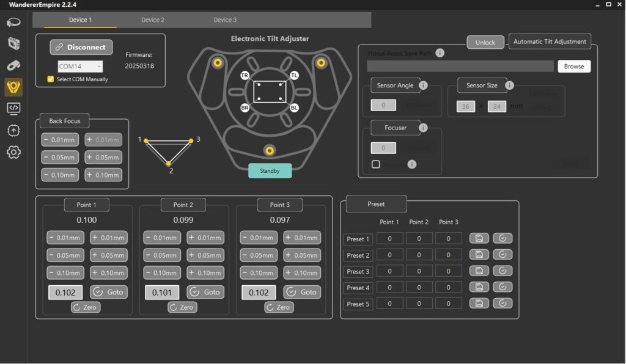Save current values to Preset 4
Viewport: 626px width, 364px height.
tap(479, 287)
